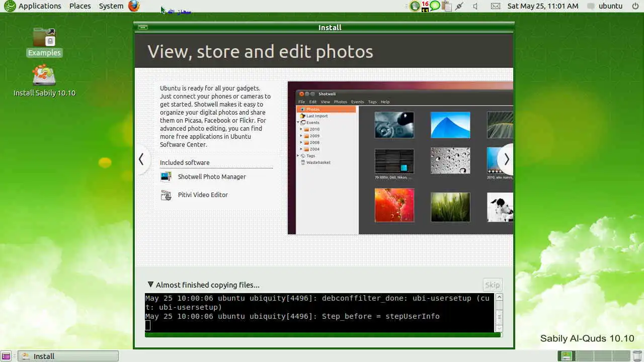Screen dimensions: 644x362
Task: Switch to the first workspace in switcher
Action: [567, 356]
